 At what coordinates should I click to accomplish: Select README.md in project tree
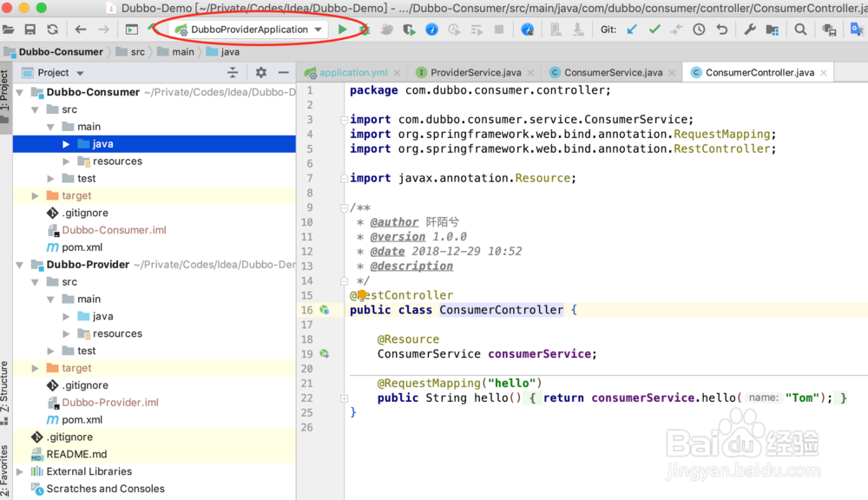76,454
